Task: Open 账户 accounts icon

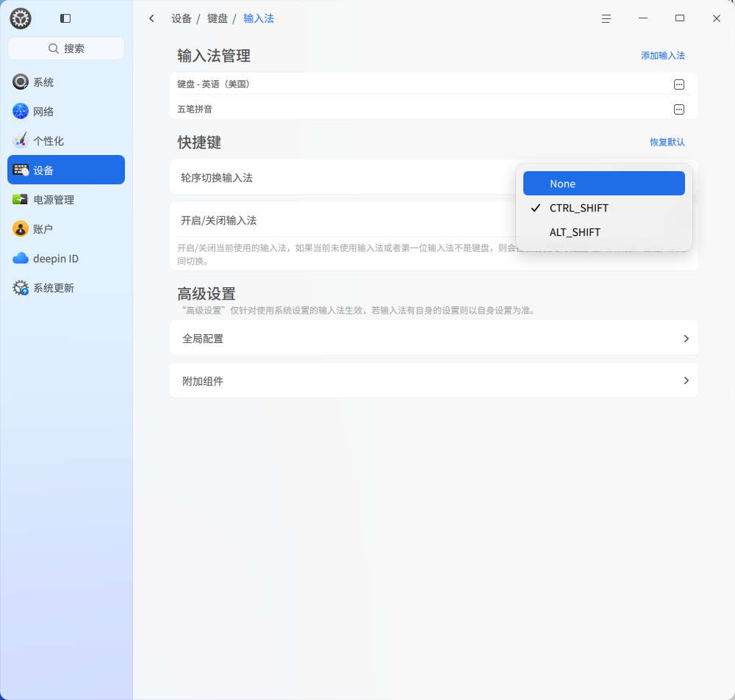Action: (20, 228)
